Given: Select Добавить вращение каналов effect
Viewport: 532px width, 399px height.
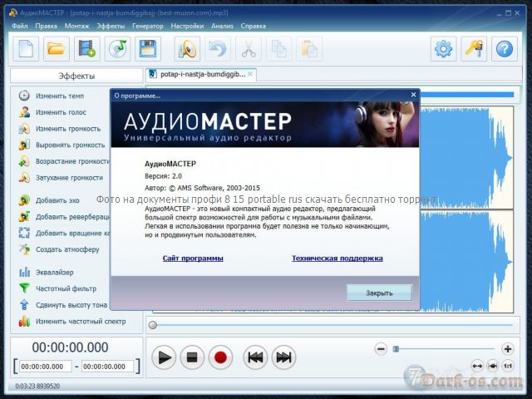Looking at the screenshot, I should point(64,233).
